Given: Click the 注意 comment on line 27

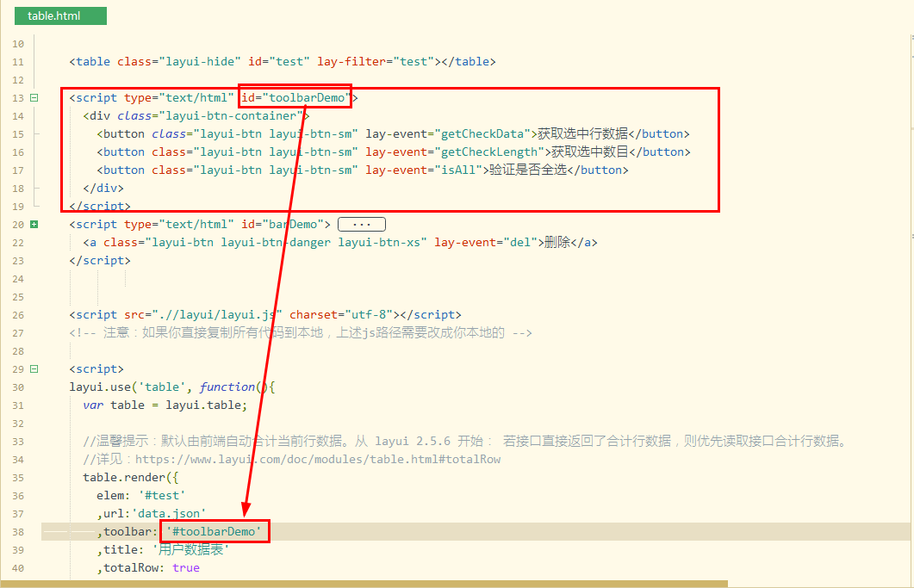Looking at the screenshot, I should coord(300,333).
